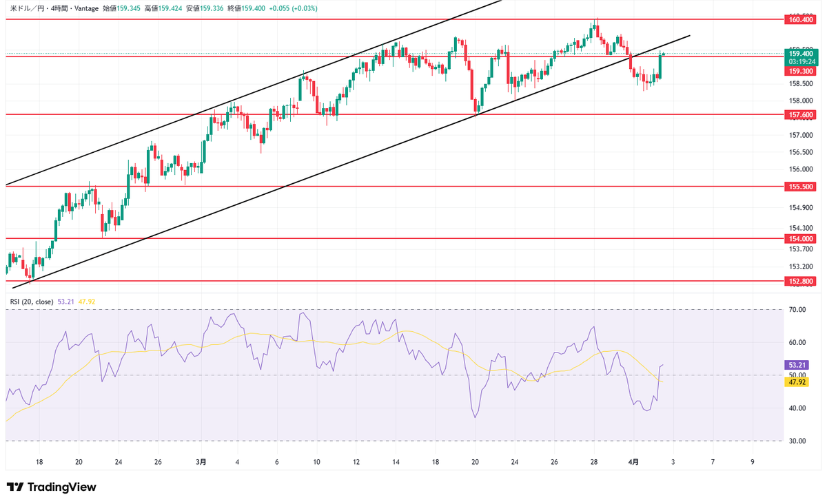
Task: Click the 158.000 price axis value
Action: click(x=801, y=101)
